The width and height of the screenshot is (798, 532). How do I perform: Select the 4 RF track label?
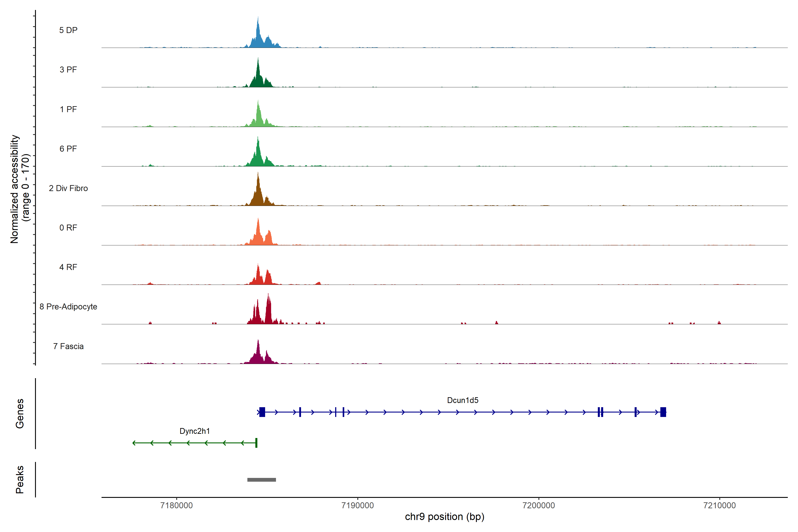tap(68, 267)
